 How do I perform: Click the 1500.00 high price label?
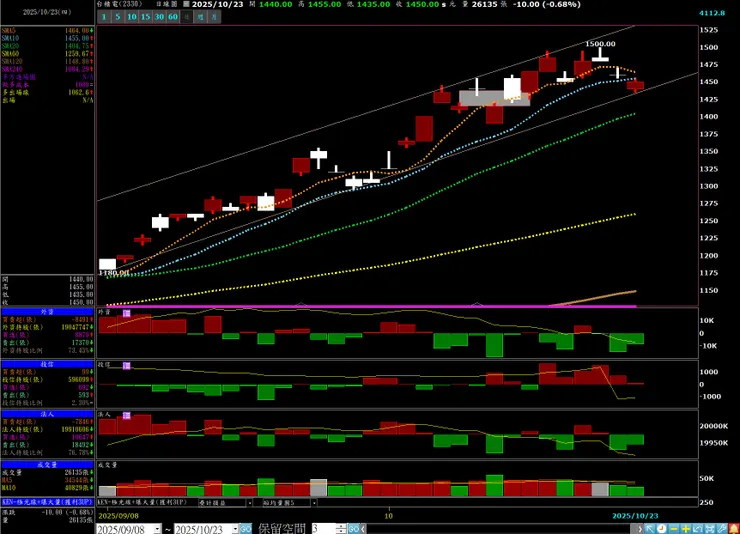600,44
